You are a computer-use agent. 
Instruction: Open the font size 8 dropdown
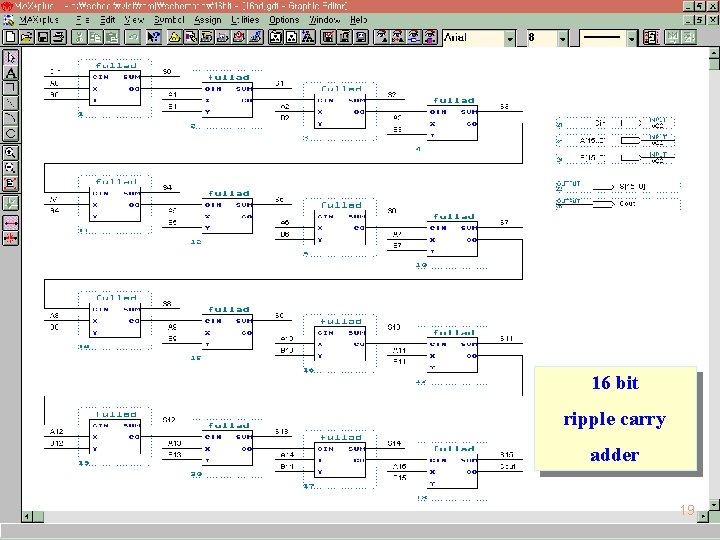563,39
